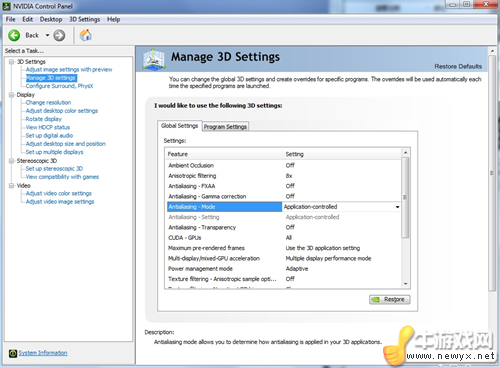
Task: Click the settings list scrollbar thumb
Action: pos(405,197)
